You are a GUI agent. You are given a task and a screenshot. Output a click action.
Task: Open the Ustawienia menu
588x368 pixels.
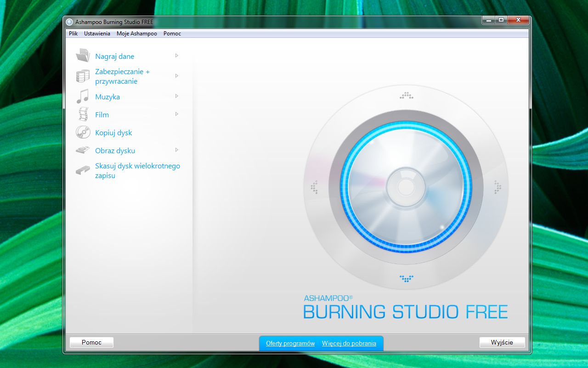click(x=96, y=33)
